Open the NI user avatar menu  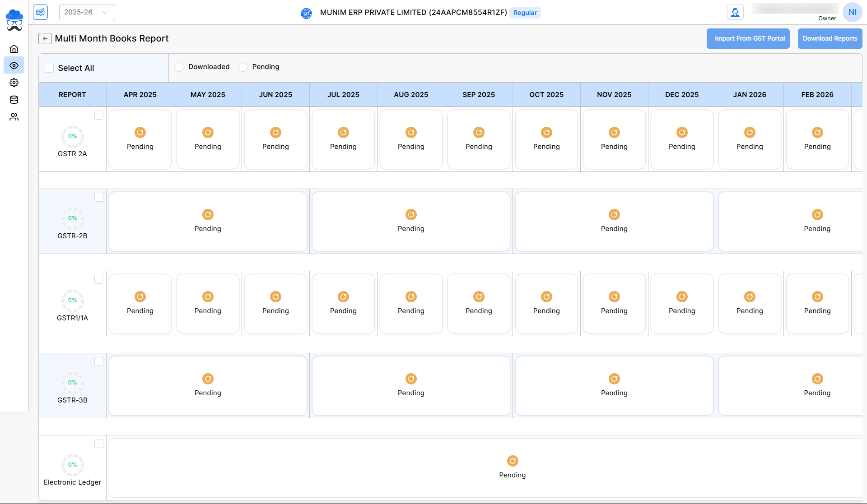click(852, 12)
